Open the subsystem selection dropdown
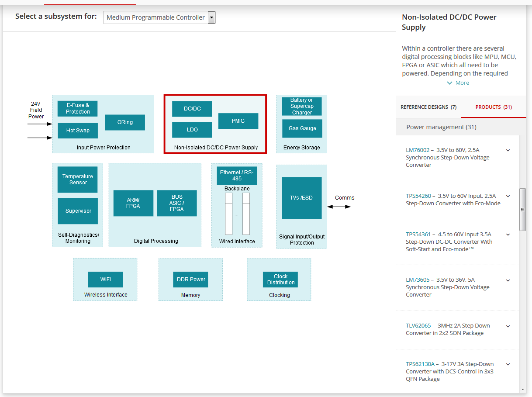532x397 pixels. click(x=159, y=17)
